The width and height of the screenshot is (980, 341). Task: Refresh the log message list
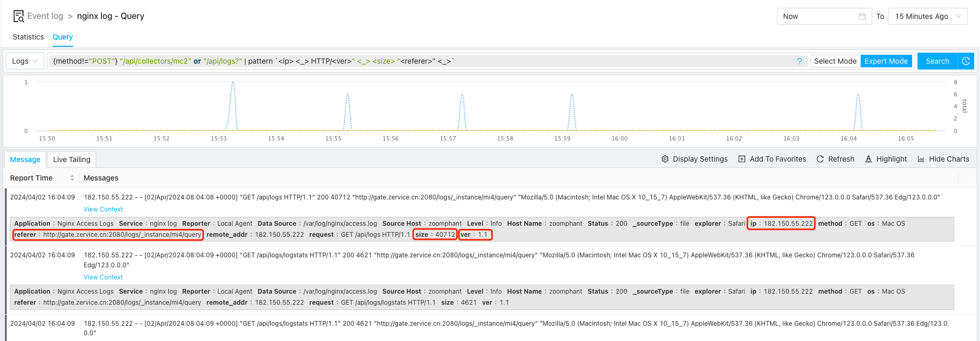point(835,159)
